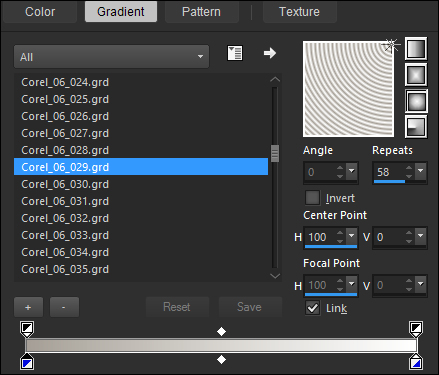Open Center Point H dropdown
Viewport: 439px width, 375px height.
[352, 236]
